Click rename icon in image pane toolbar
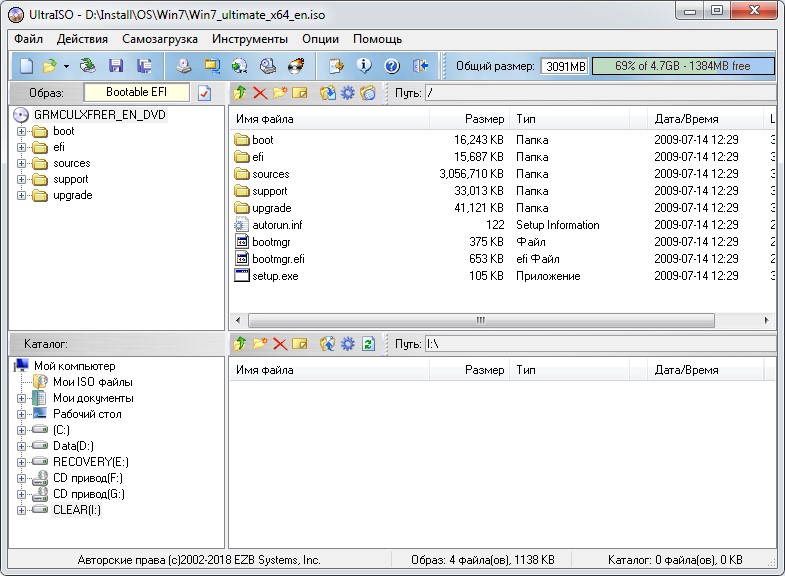This screenshot has width=785, height=576. 299,93
